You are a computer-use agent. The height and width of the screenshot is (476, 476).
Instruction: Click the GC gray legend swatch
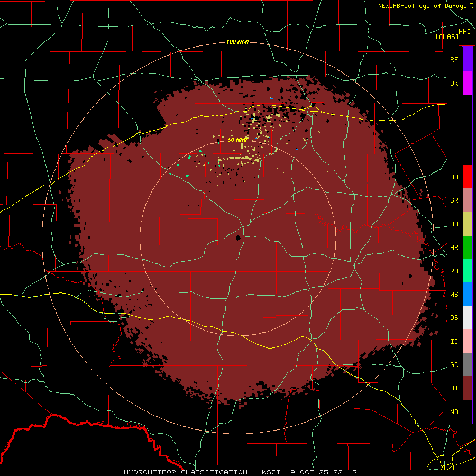pos(467,364)
